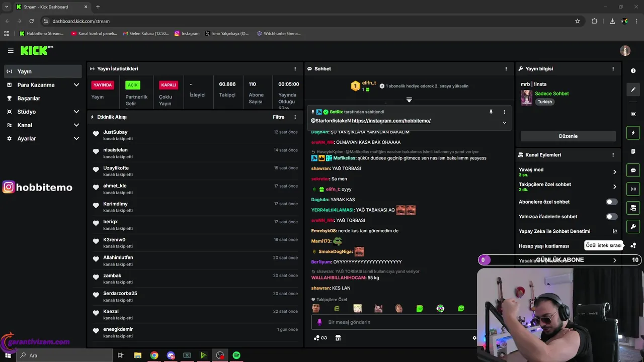Screen dimensions: 644x362
Task: Click the Bir mesaj gönderin message field
Action: tap(395, 322)
